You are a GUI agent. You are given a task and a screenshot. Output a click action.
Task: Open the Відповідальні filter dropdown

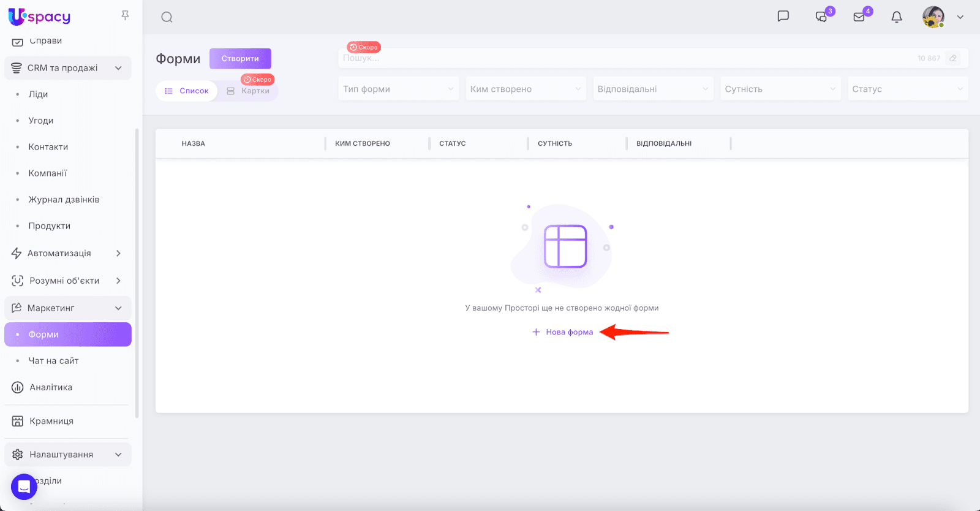point(654,89)
